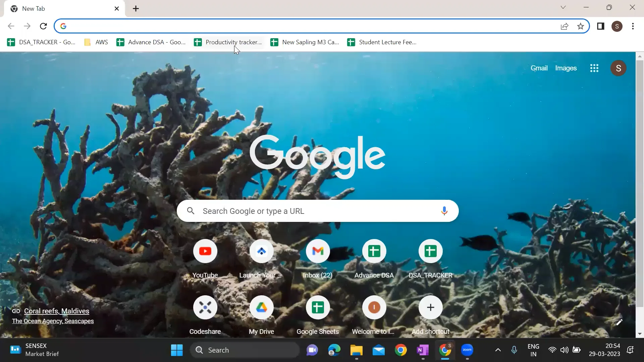Viewport: 644px width, 362px height.
Task: Show hidden system tray icons
Action: [498, 350]
